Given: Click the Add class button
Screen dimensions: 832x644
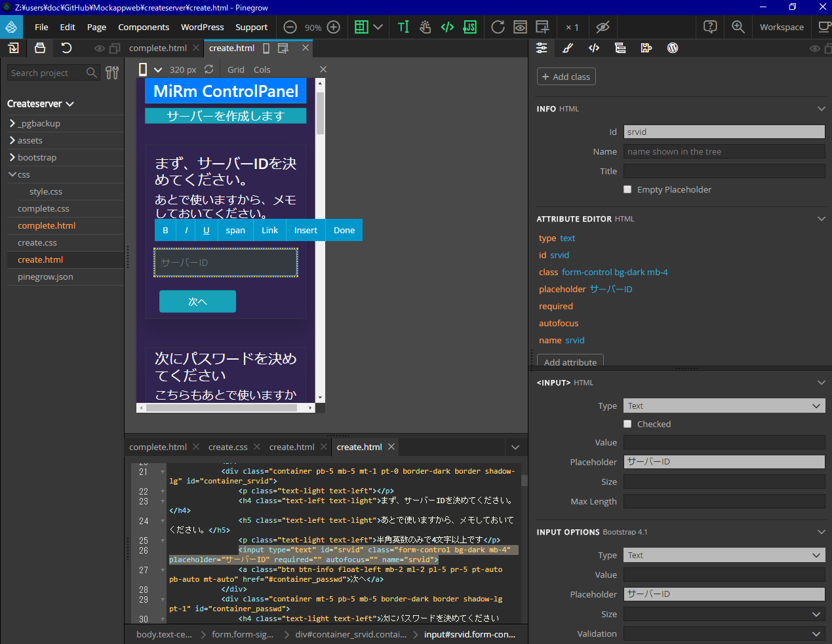Looking at the screenshot, I should click(x=566, y=77).
